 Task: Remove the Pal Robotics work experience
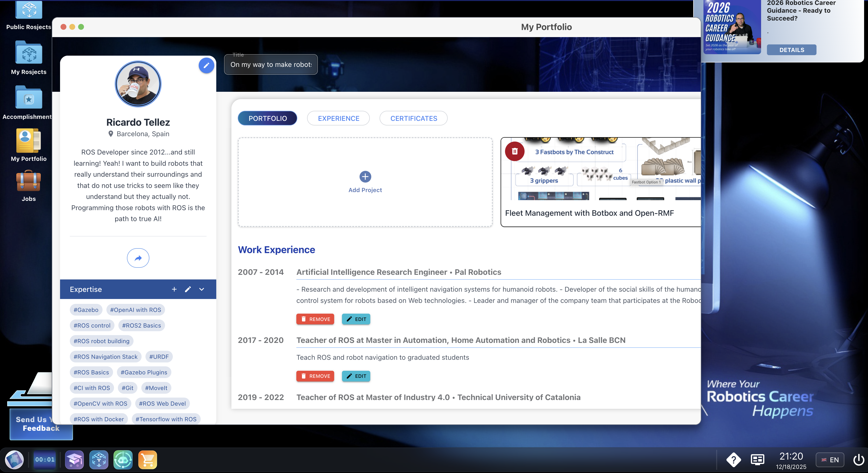[315, 319]
